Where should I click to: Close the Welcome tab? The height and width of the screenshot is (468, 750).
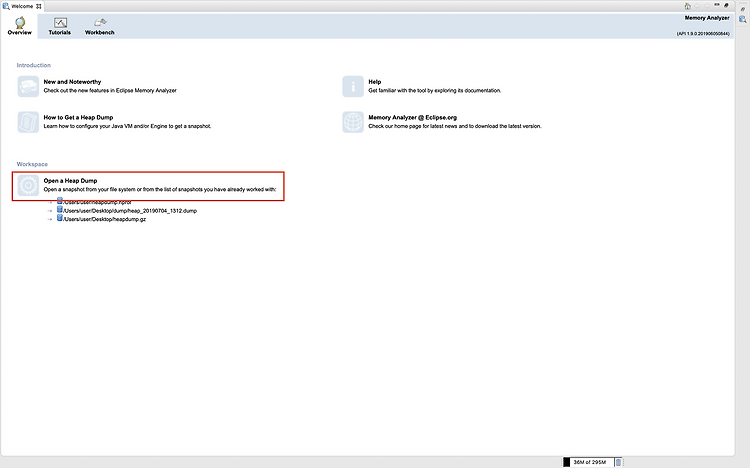pos(39,6)
